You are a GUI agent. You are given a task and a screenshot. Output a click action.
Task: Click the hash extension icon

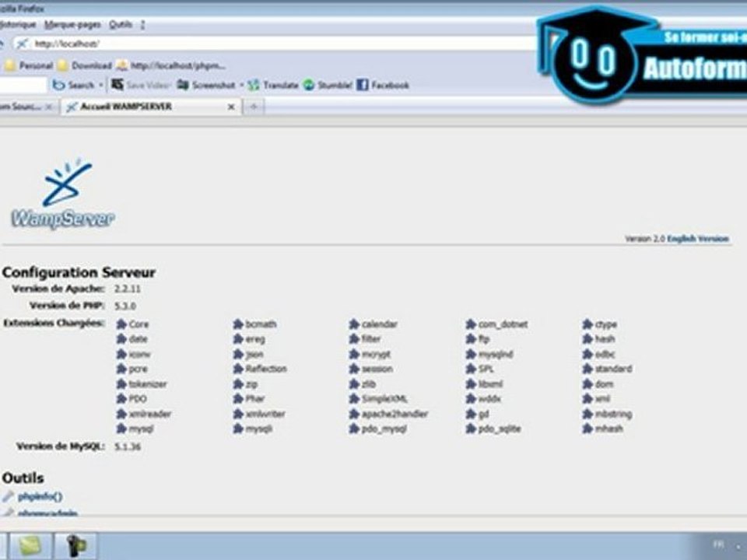[587, 339]
